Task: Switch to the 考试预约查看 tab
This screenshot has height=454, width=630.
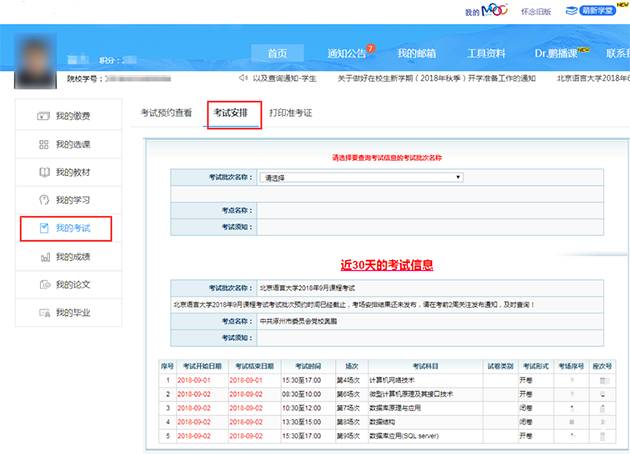Action: point(166,113)
